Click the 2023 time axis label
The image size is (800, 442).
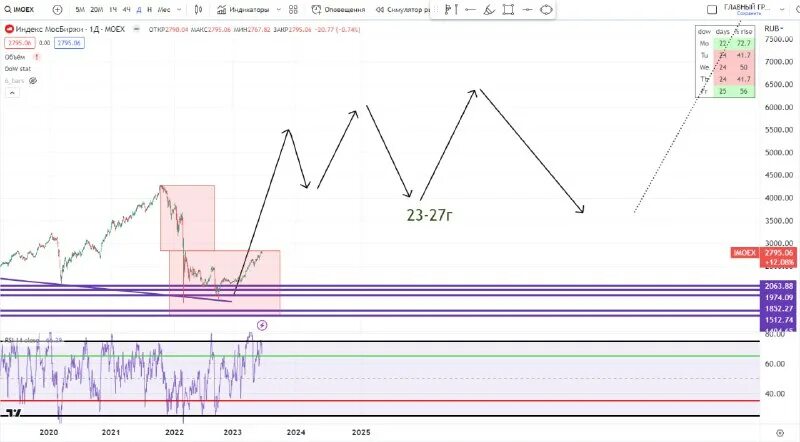tap(233, 432)
